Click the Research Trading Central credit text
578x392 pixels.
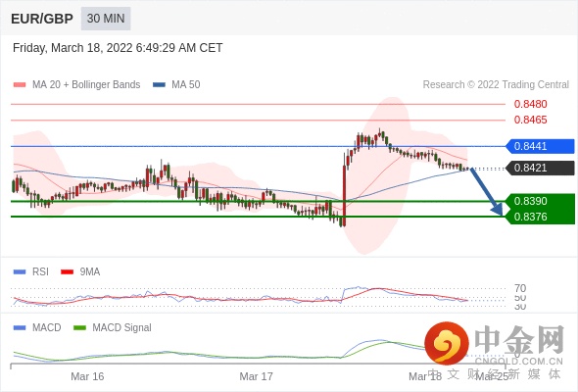[496, 85]
